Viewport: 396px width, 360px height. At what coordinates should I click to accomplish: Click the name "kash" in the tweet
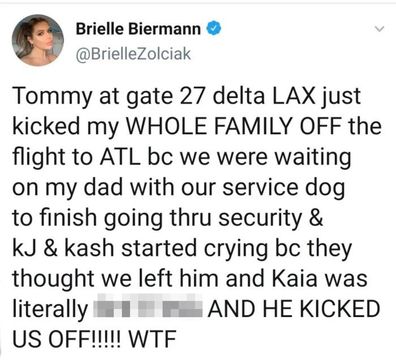(x=89, y=249)
